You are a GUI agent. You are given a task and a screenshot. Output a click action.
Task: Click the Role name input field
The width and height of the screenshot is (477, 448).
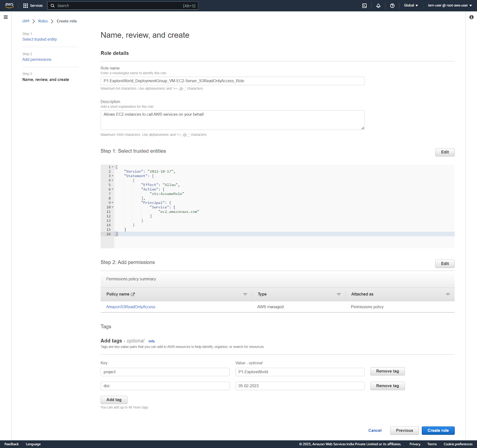(x=233, y=81)
